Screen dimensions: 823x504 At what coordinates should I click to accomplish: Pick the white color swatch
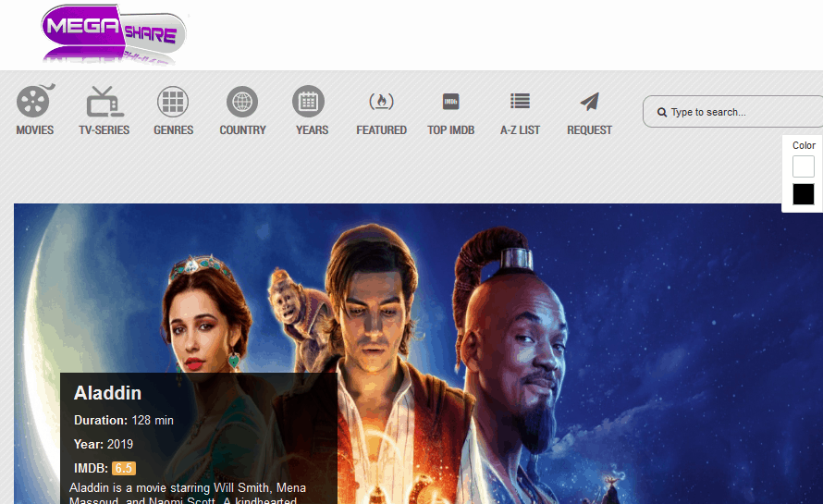click(803, 166)
